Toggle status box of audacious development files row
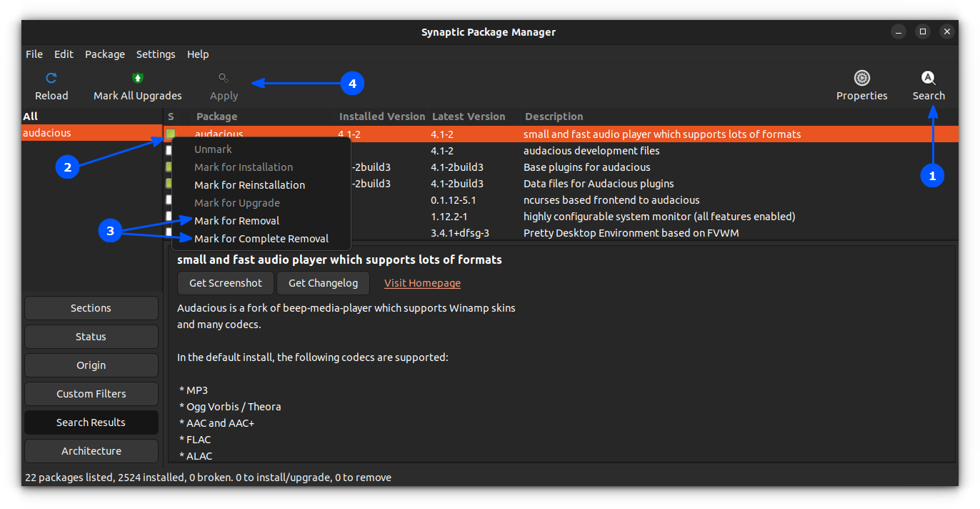 tap(169, 150)
